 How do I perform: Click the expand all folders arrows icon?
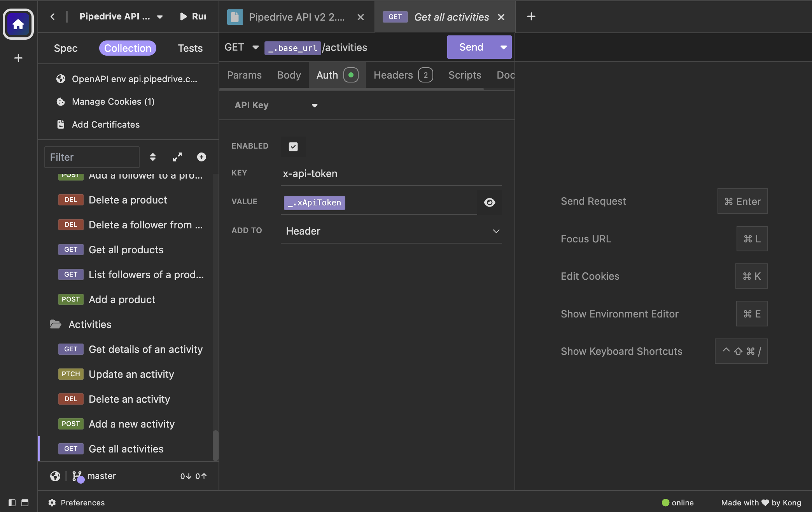click(177, 157)
